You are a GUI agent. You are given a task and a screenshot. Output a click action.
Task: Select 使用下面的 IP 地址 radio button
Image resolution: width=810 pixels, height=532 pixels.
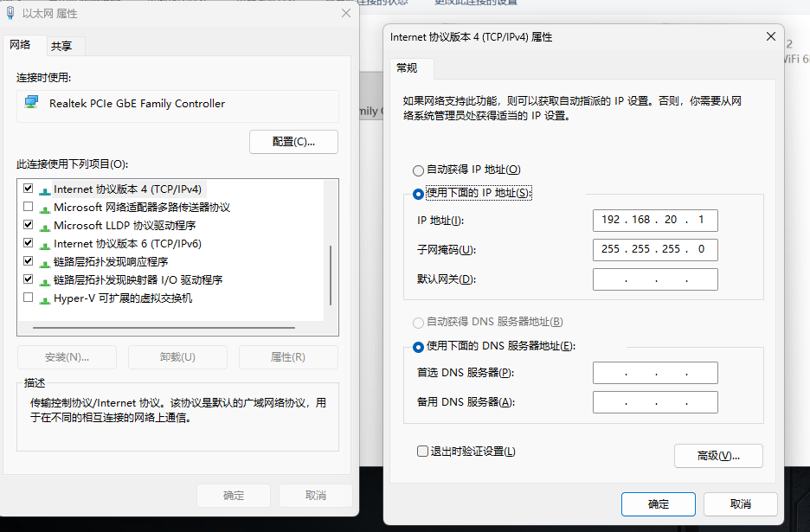[418, 195]
